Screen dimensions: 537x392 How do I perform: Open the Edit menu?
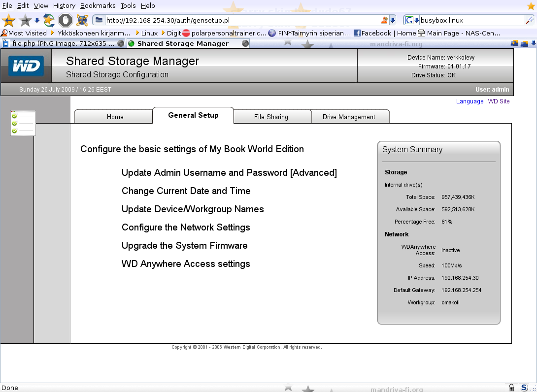(x=23, y=6)
